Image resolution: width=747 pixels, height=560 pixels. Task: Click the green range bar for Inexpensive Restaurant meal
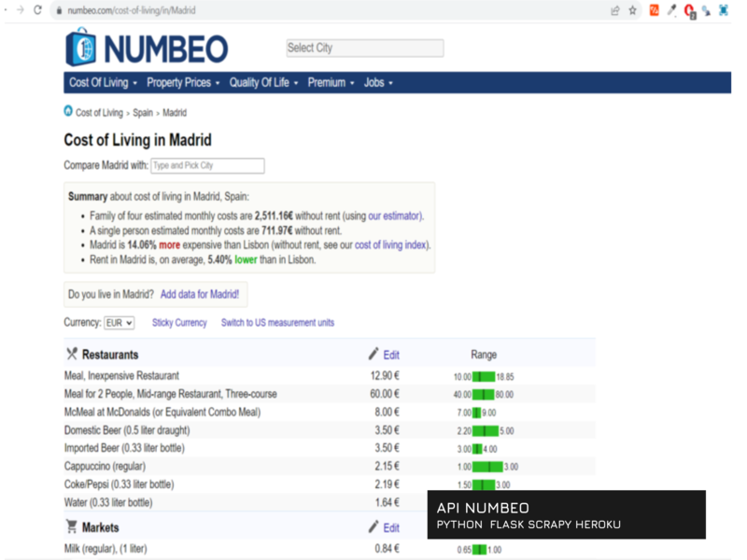click(484, 377)
